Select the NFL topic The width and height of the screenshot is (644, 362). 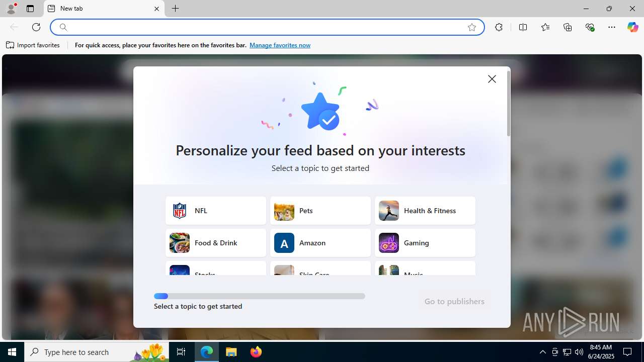click(x=216, y=211)
